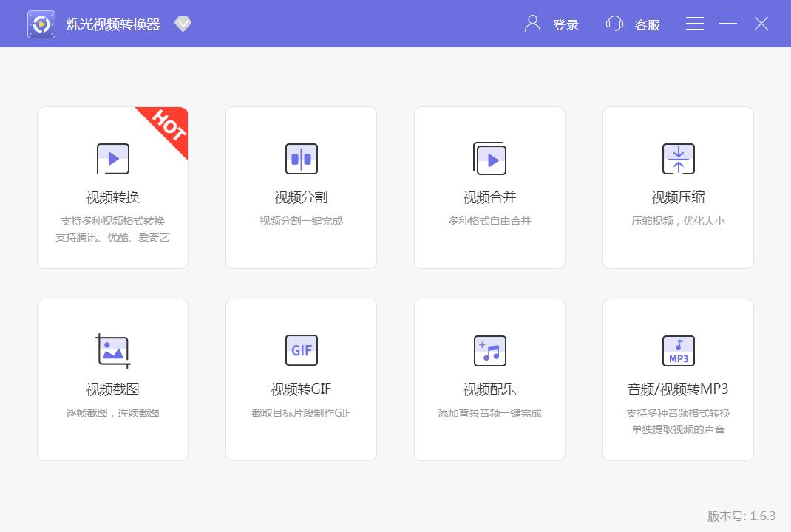Open 客服 customer service
Screen dimensions: 791x532
(648, 24)
